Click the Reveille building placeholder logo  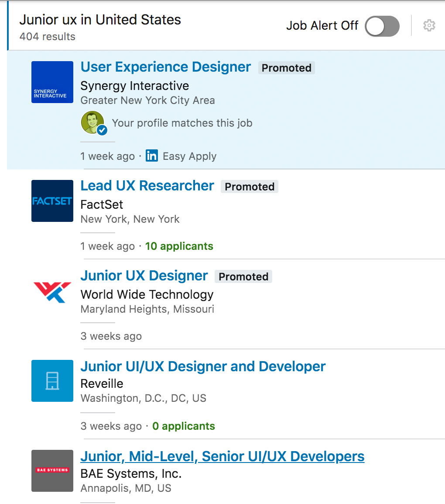coord(52,381)
